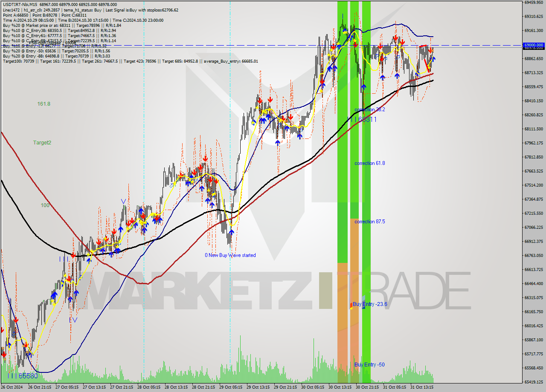Click the '30 Oct 21:15' time label
This screenshot has width=546, height=392.
tap(367, 387)
